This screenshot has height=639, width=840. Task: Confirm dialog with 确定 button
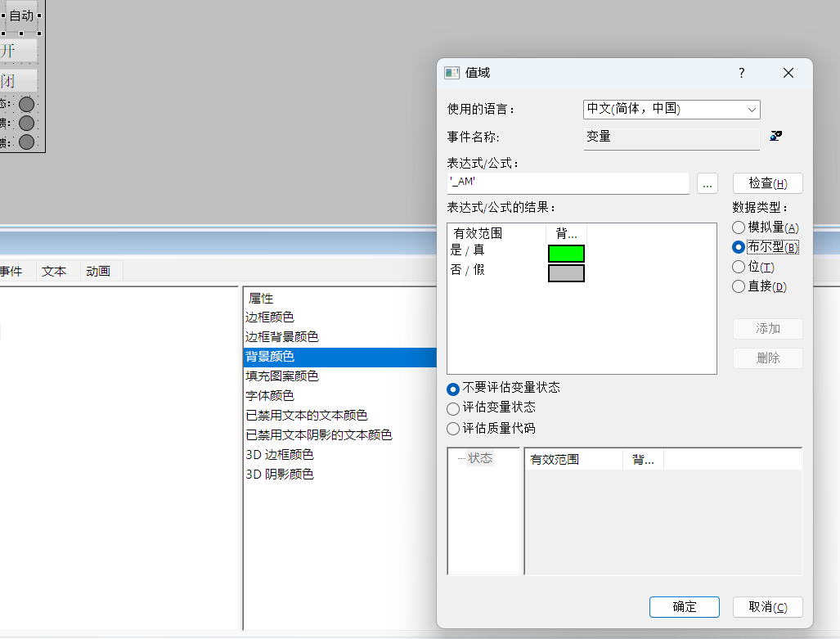[x=684, y=607]
